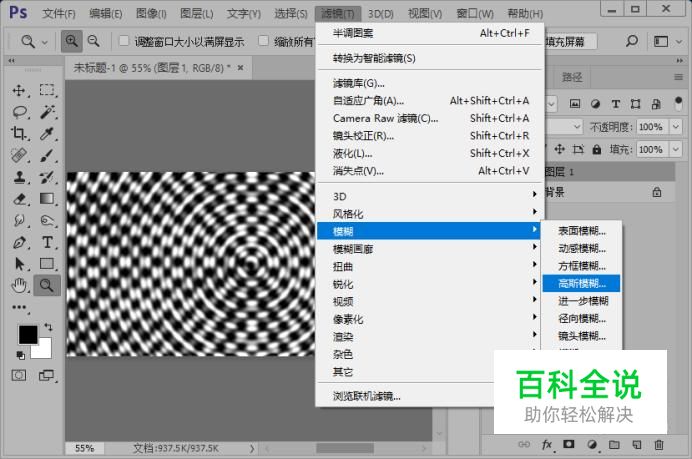This screenshot has width=692, height=459.
Task: Select the Move tool
Action: coord(19,90)
